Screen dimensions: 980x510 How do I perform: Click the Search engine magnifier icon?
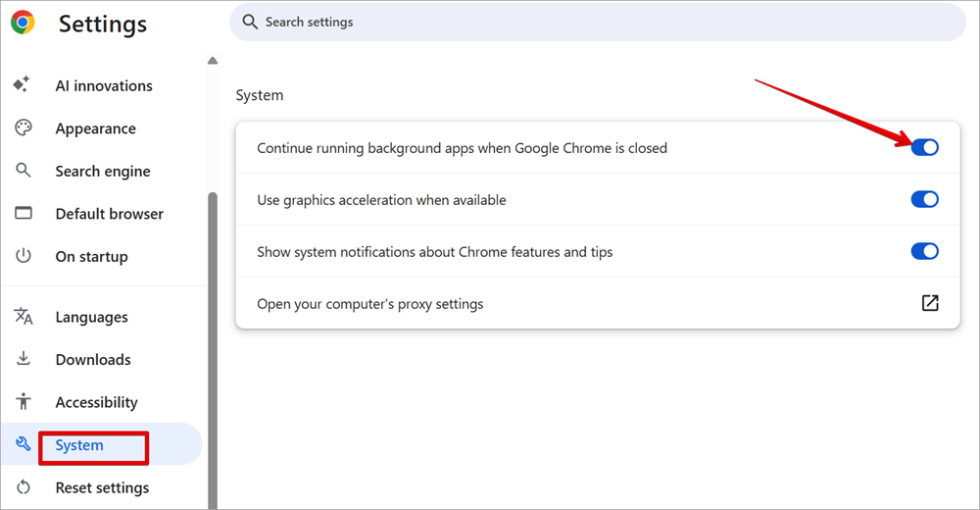pyautogui.click(x=24, y=171)
